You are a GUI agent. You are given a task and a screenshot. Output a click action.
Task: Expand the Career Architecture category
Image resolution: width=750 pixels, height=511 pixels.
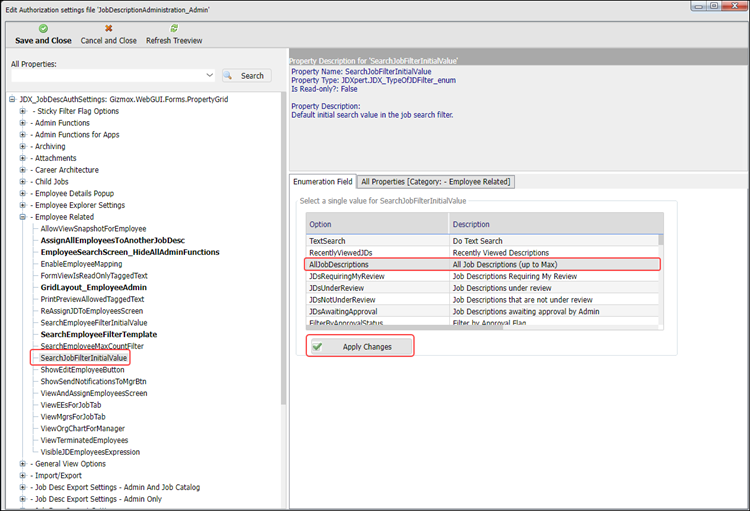click(22, 170)
